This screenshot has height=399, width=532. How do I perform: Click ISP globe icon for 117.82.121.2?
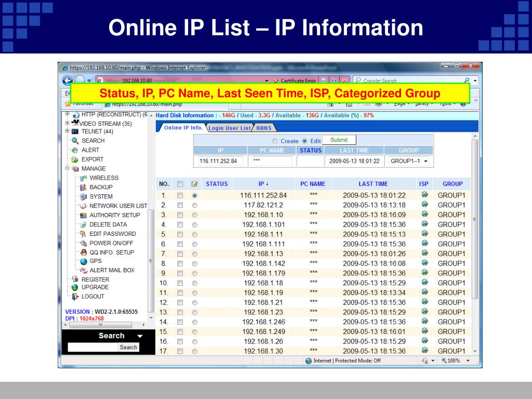424,204
